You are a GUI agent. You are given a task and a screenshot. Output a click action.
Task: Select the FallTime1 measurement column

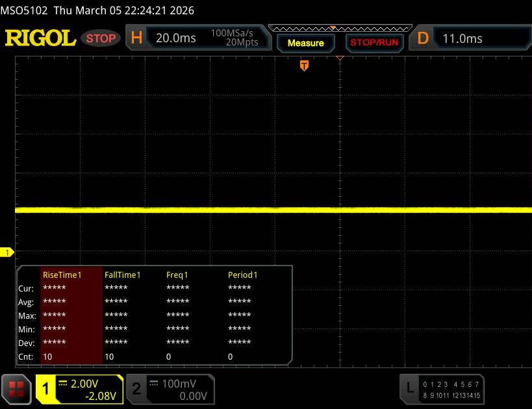[x=122, y=275]
